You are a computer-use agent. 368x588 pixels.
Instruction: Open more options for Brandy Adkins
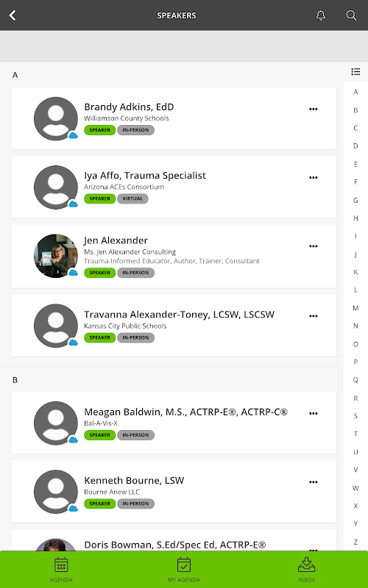tap(314, 109)
